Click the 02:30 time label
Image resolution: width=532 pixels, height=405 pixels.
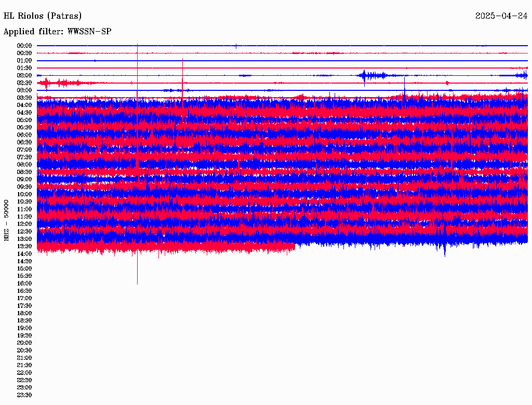click(24, 83)
